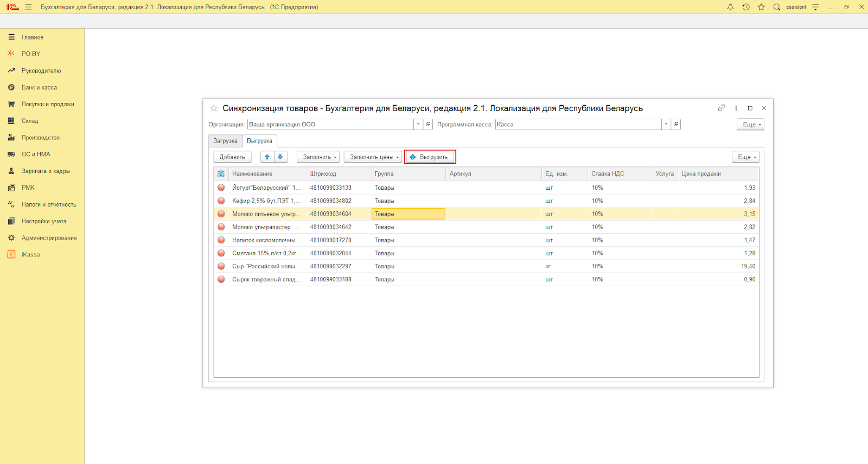Screen dimensions: 868x464
Task: Open favorites star in top bar
Action: (761, 7)
